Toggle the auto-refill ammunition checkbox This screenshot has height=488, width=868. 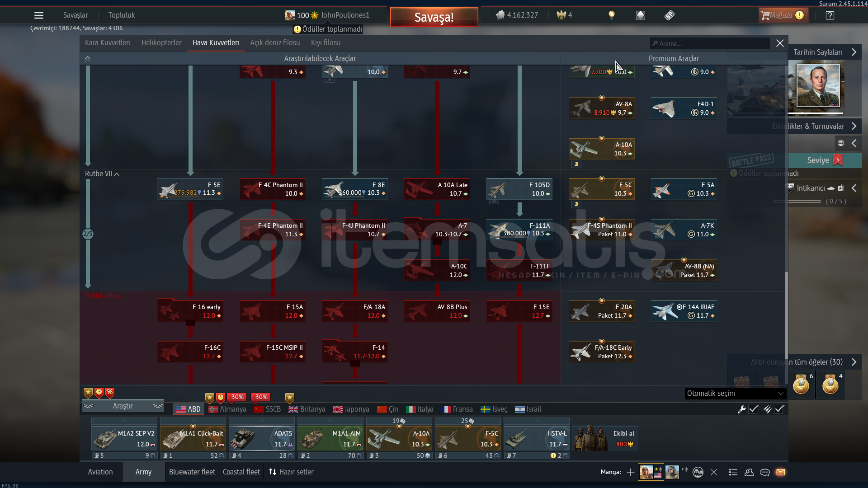coord(779,409)
